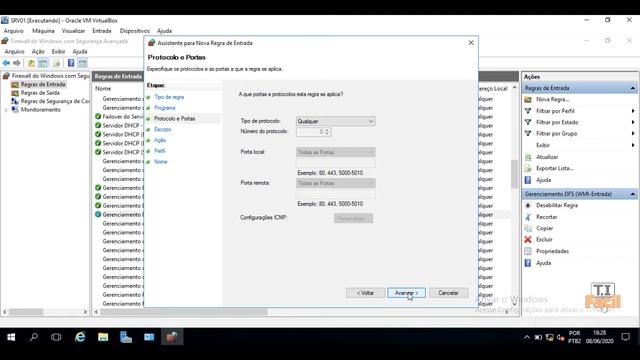640x360 pixels.
Task: Click the Avançar button in the wizard
Action: click(406, 293)
